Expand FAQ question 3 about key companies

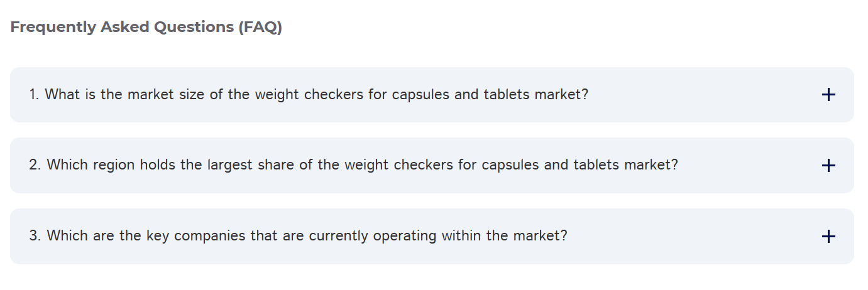[x=298, y=236]
